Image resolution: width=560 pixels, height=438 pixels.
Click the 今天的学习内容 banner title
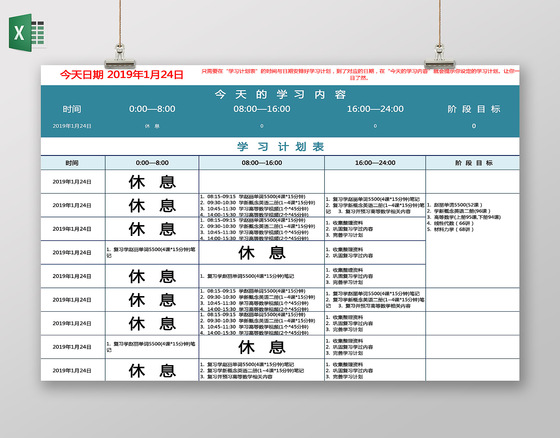(280, 95)
